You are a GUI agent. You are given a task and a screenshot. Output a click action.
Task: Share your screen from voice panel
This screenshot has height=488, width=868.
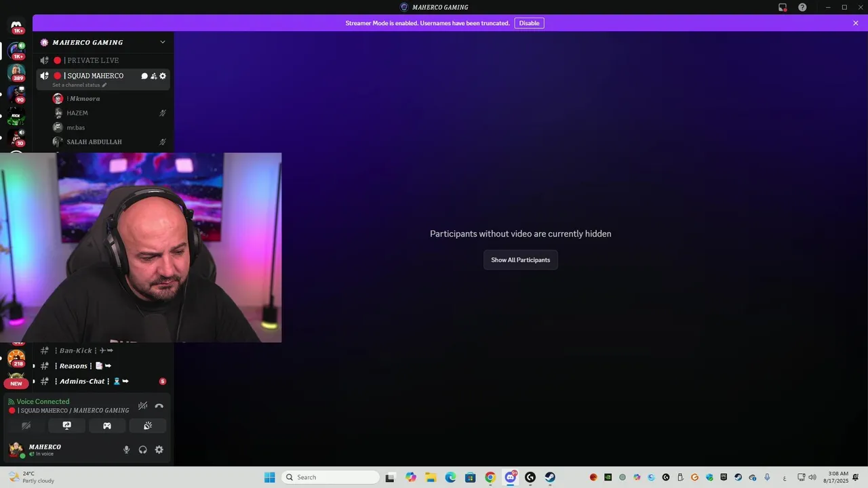[x=66, y=426]
